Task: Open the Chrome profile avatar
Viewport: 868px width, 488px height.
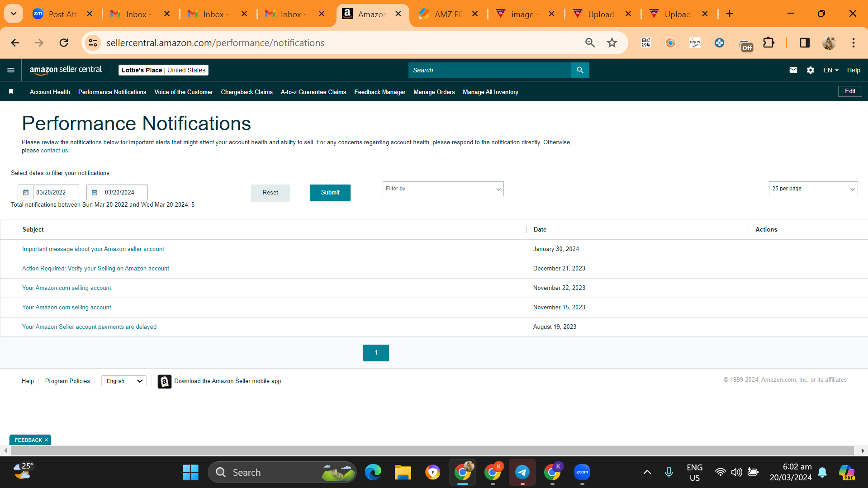Action: tap(829, 43)
